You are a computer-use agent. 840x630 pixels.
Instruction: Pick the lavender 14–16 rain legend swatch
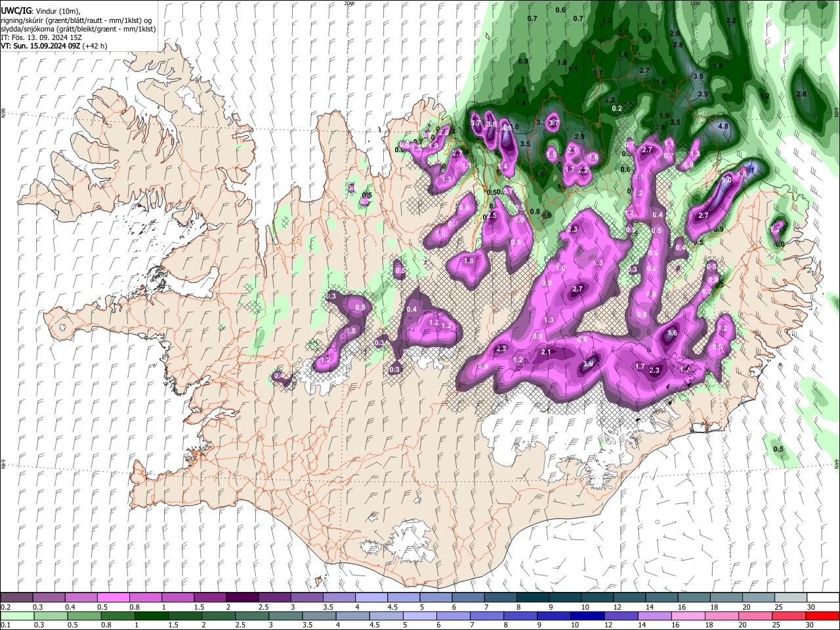pos(654,616)
